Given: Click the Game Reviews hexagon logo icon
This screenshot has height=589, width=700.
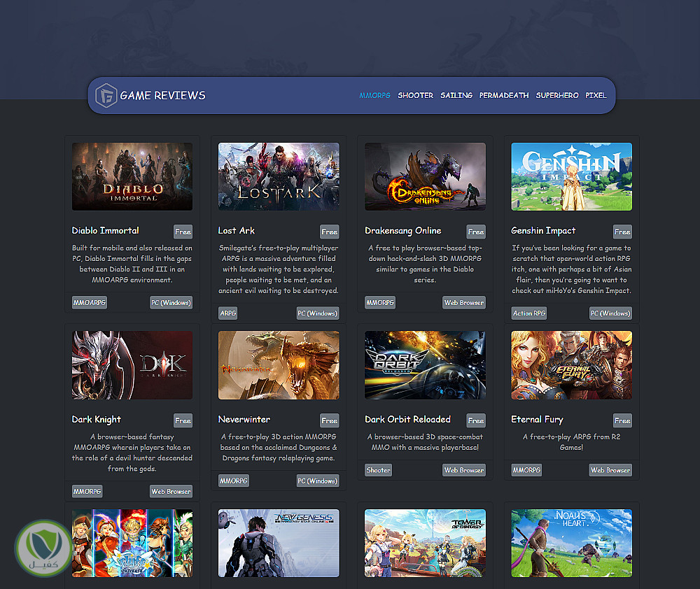Looking at the screenshot, I should pyautogui.click(x=106, y=96).
